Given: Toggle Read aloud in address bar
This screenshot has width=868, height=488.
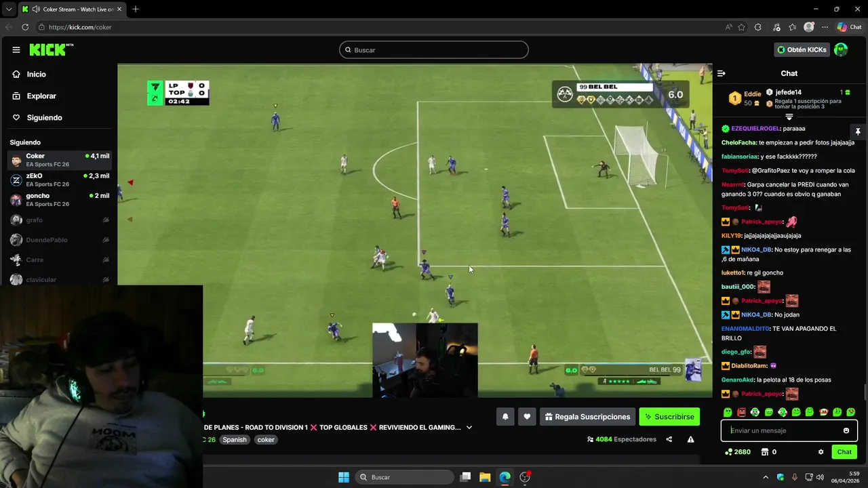Looking at the screenshot, I should (x=729, y=27).
